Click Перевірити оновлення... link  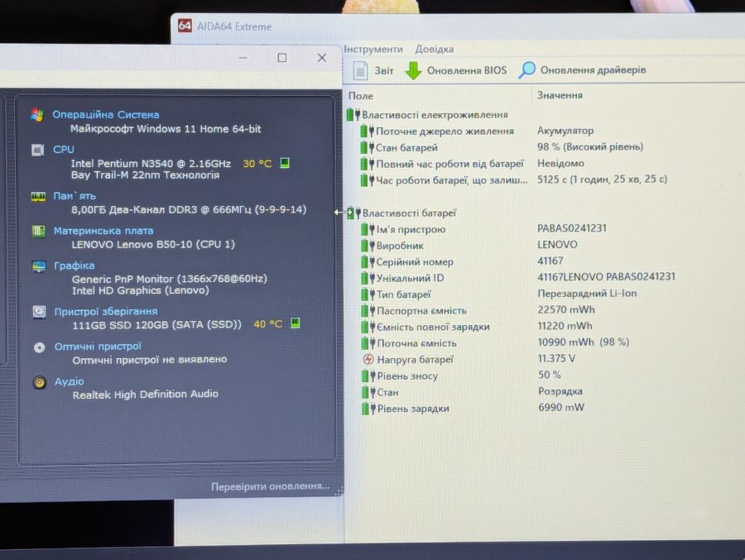click(x=271, y=486)
